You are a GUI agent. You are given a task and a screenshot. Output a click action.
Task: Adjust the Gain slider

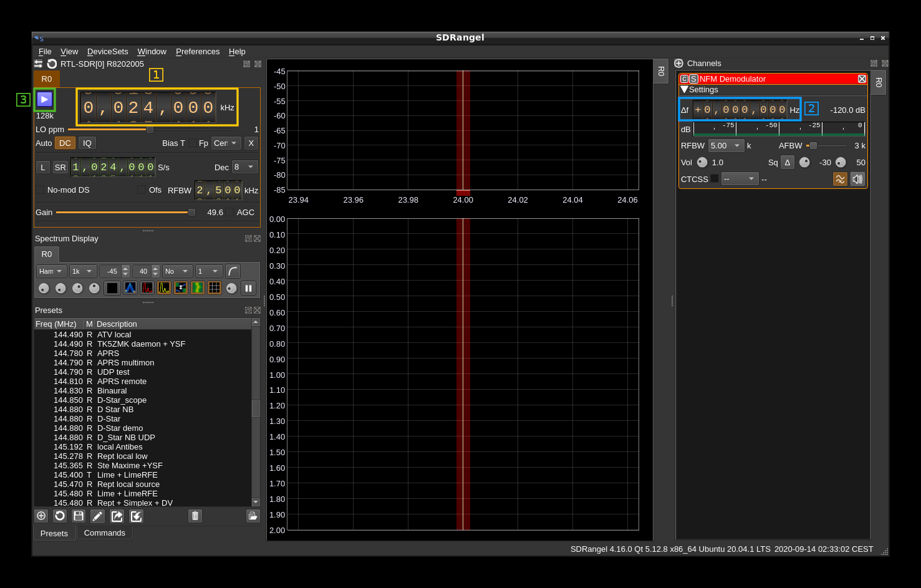(125, 212)
